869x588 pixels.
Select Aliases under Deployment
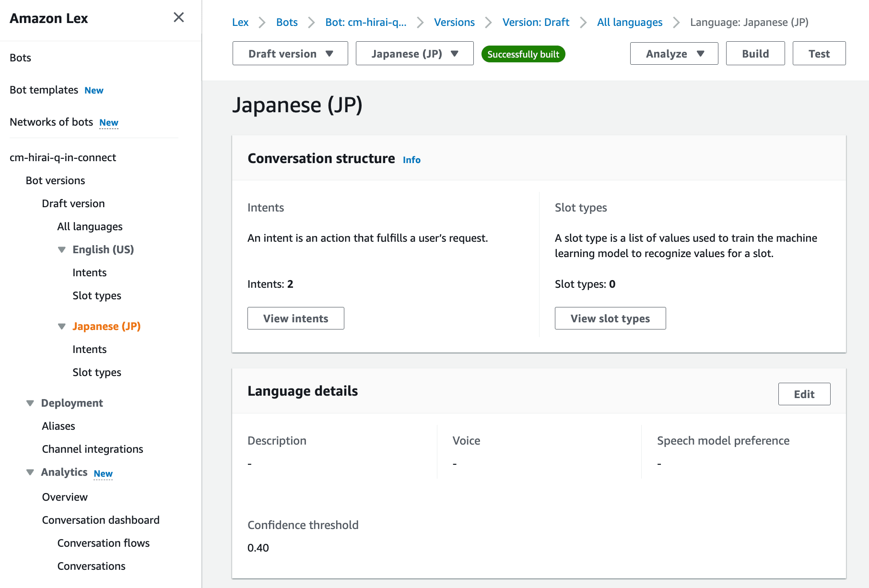tap(59, 426)
